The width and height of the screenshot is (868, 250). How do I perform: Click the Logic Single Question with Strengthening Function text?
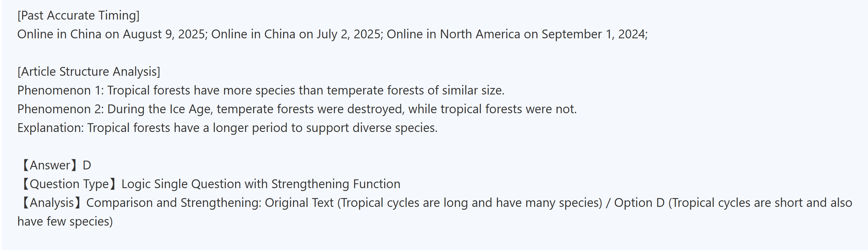(261, 184)
